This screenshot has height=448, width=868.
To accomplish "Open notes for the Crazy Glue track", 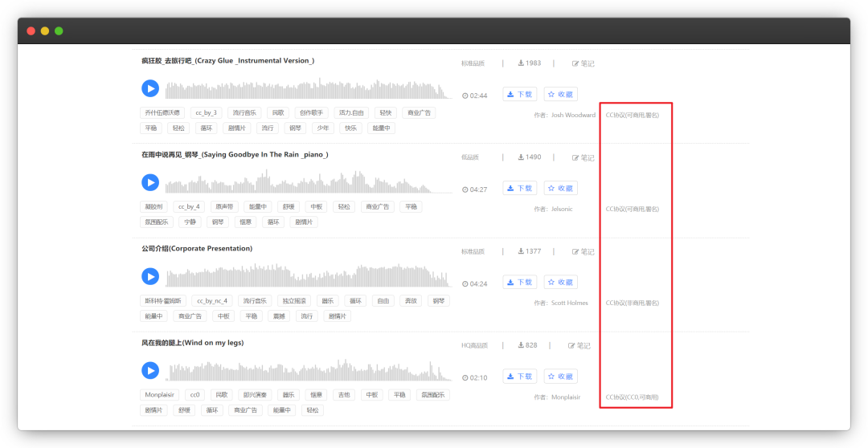I will 583,63.
